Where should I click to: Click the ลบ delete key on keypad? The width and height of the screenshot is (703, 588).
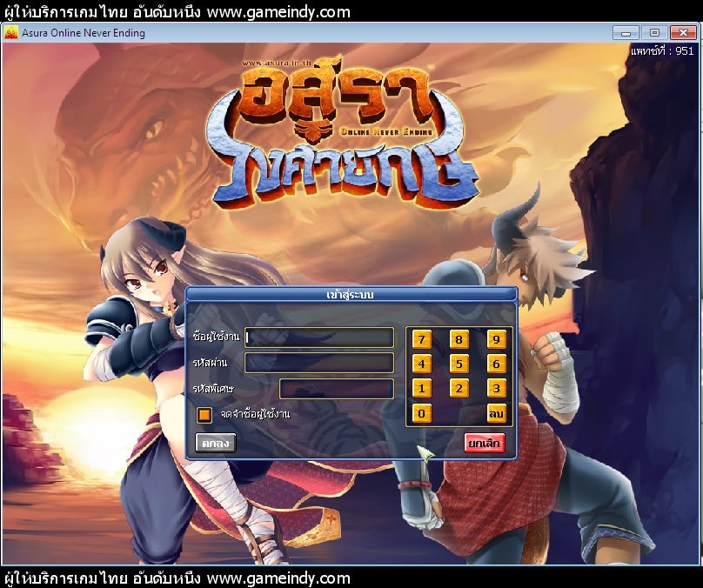(496, 413)
